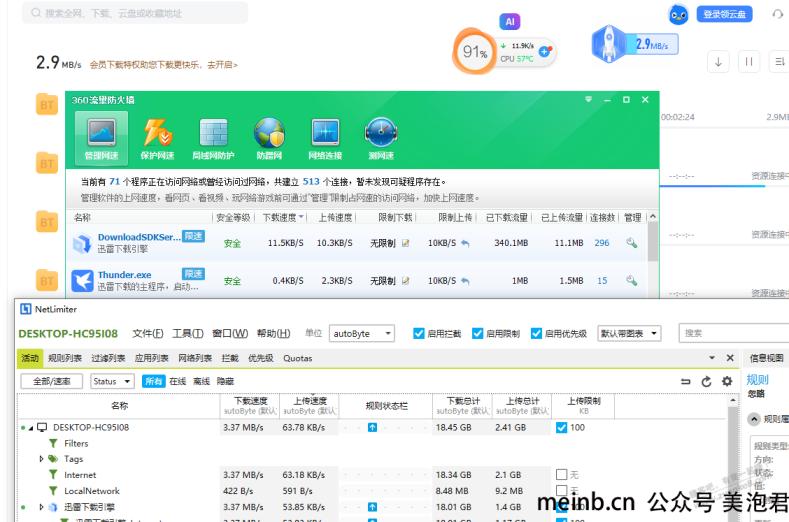Click the Thunder search box
Image resolution: width=789 pixels, height=522 pixels.
point(135,13)
